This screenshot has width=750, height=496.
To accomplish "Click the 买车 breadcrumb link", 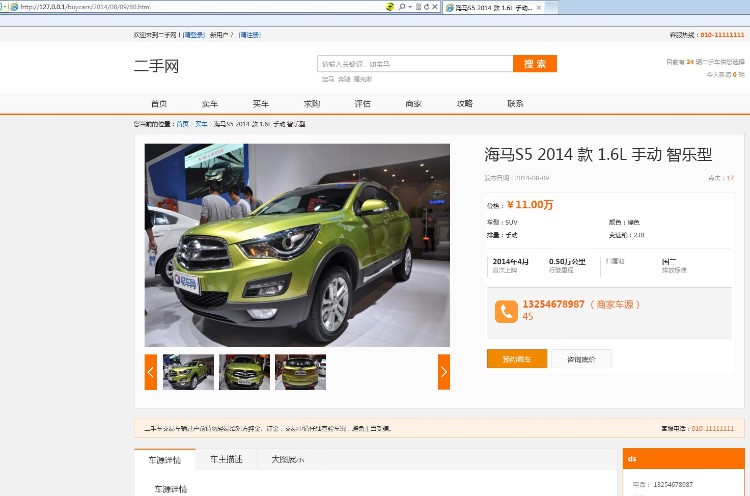I will tap(201, 124).
